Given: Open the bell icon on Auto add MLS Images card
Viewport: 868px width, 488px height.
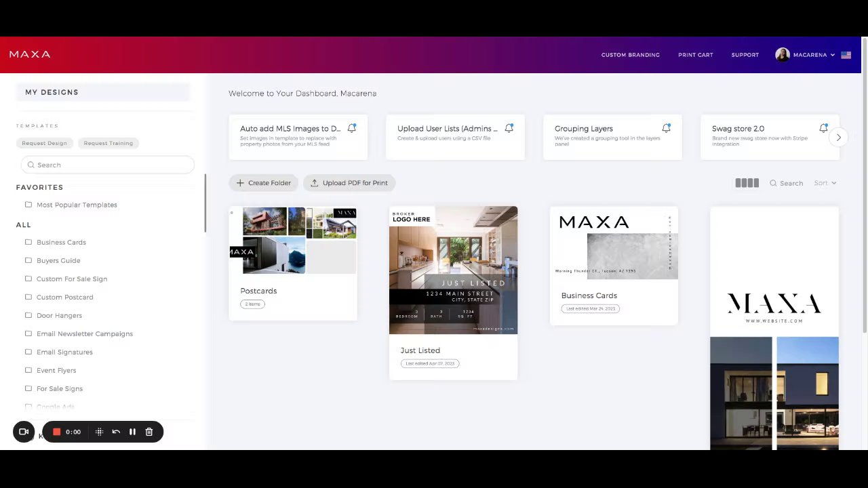Looking at the screenshot, I should (x=352, y=127).
